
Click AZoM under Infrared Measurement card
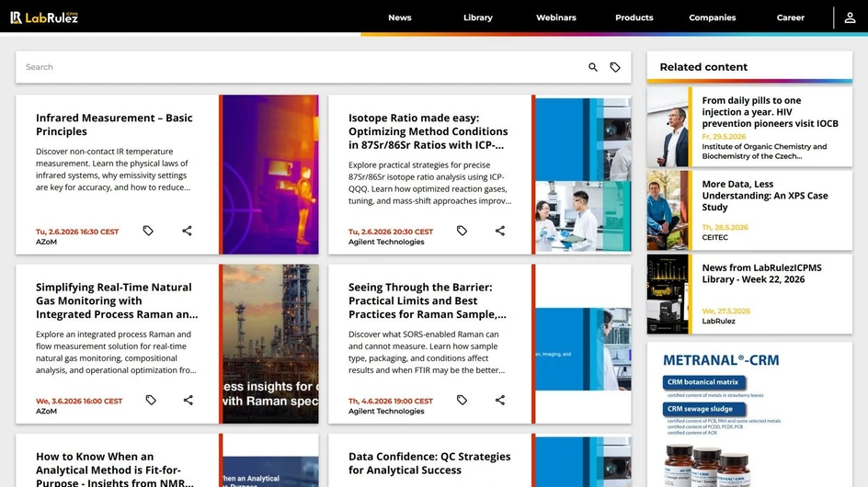[47, 242]
